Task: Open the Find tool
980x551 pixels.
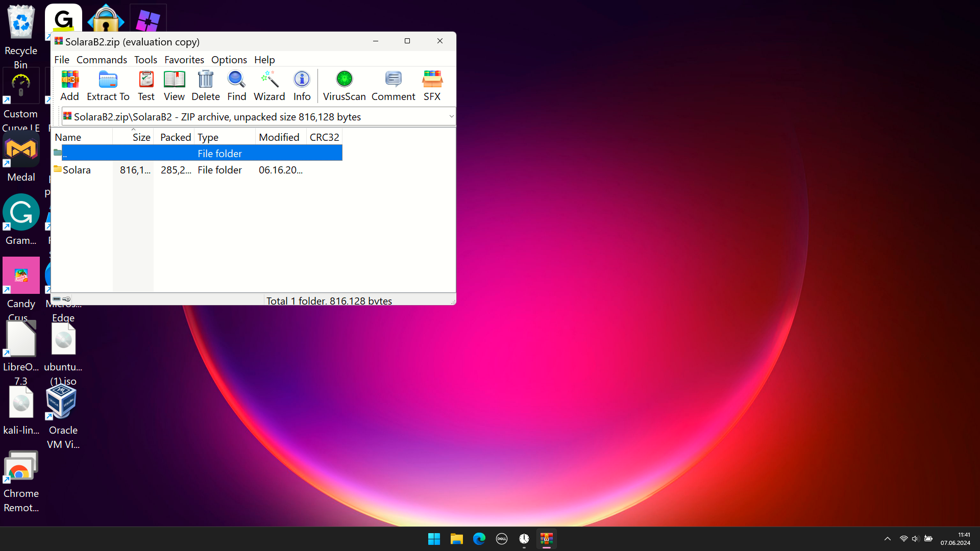Action: pos(237,86)
